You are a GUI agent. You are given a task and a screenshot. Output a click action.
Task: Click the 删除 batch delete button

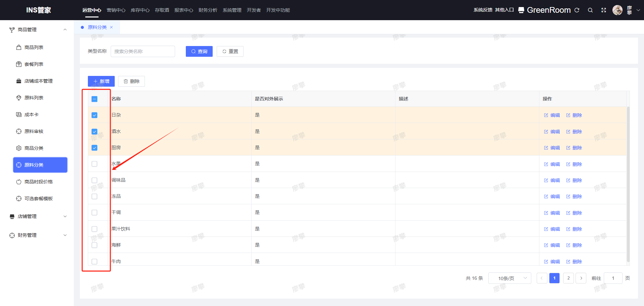click(x=131, y=81)
